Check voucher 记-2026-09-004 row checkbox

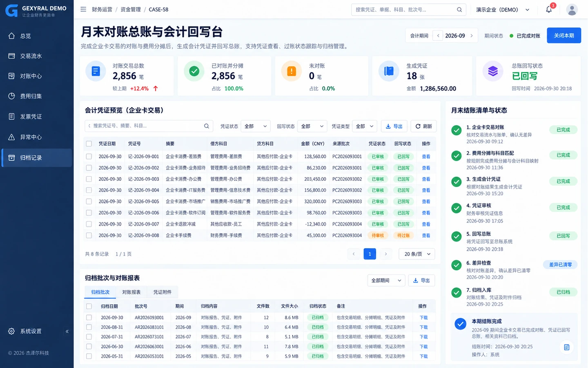tap(89, 190)
